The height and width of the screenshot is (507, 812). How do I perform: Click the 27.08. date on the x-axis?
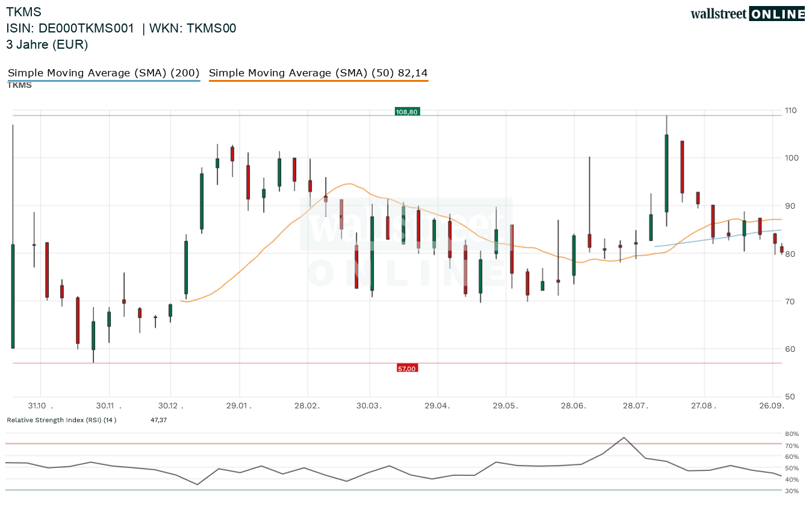click(704, 406)
